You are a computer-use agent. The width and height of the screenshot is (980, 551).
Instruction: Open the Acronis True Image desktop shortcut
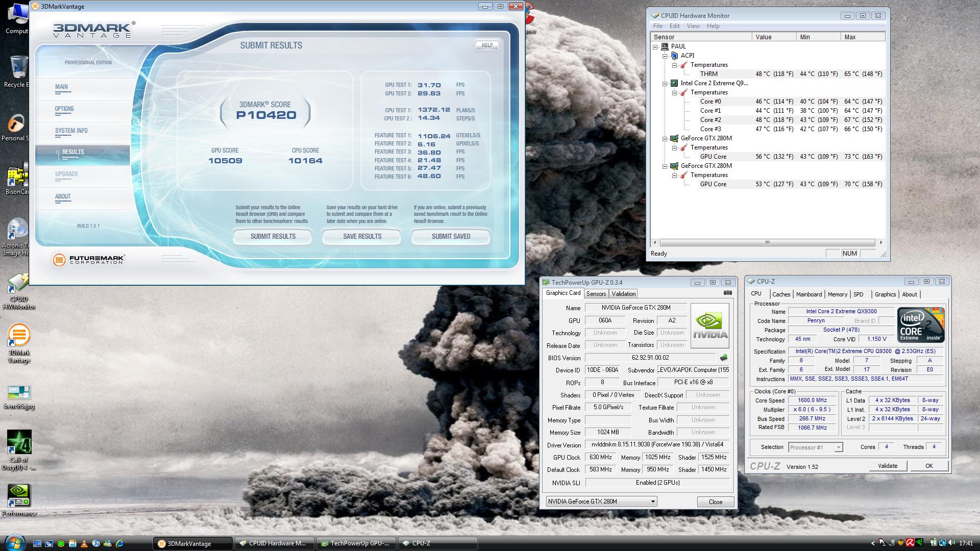pyautogui.click(x=15, y=237)
